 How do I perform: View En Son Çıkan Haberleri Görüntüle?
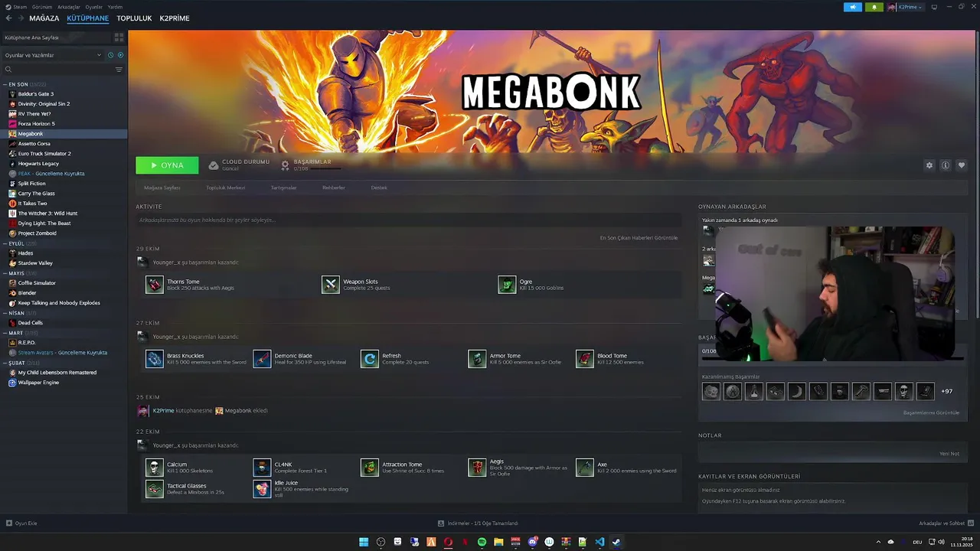(639, 238)
